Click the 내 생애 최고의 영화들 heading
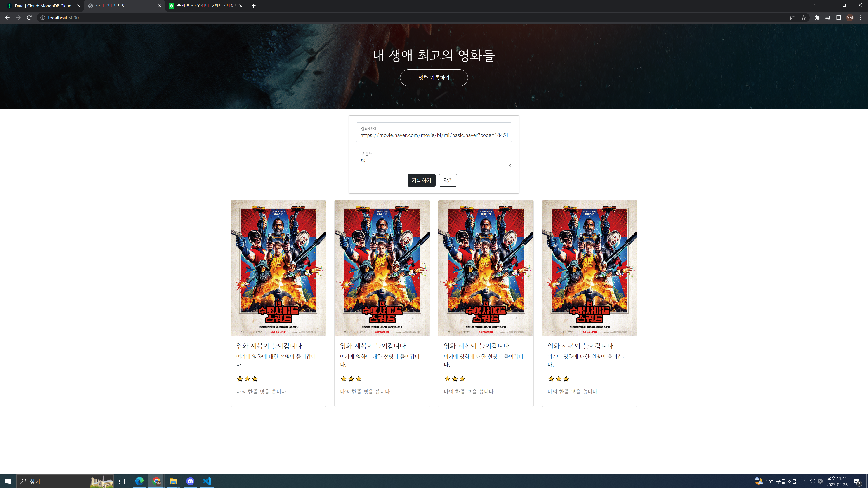 pyautogui.click(x=434, y=55)
